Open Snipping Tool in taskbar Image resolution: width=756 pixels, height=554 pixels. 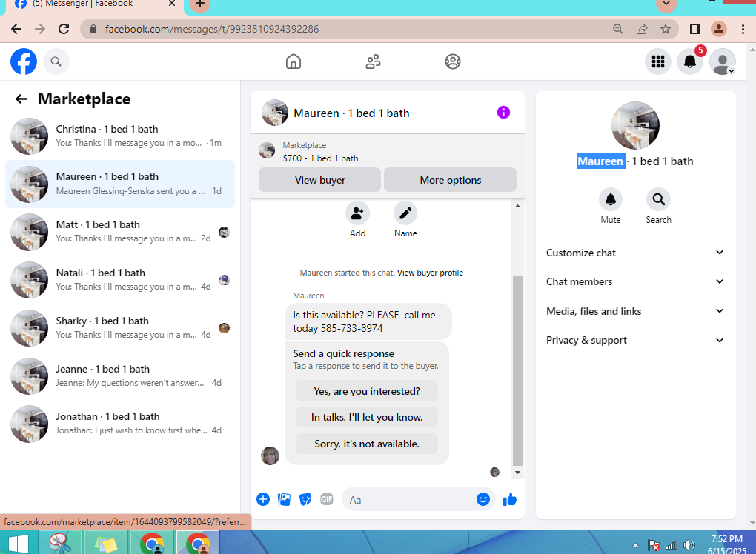tap(60, 544)
